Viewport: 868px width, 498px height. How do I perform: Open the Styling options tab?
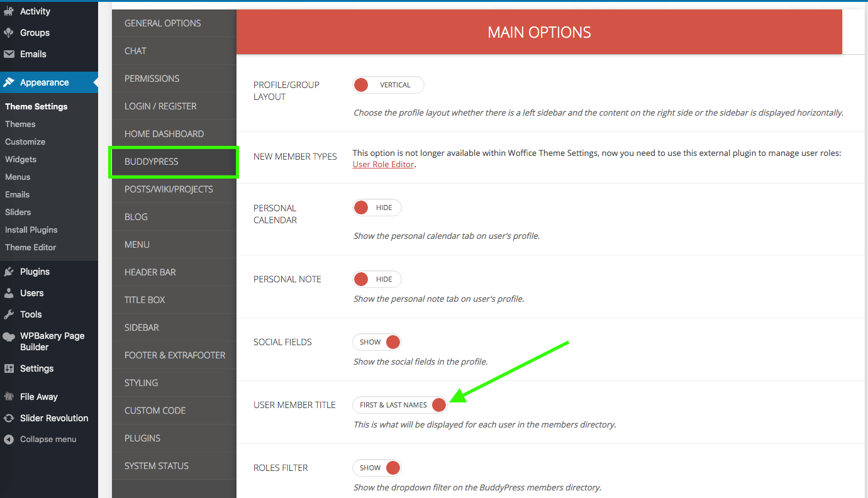(142, 383)
